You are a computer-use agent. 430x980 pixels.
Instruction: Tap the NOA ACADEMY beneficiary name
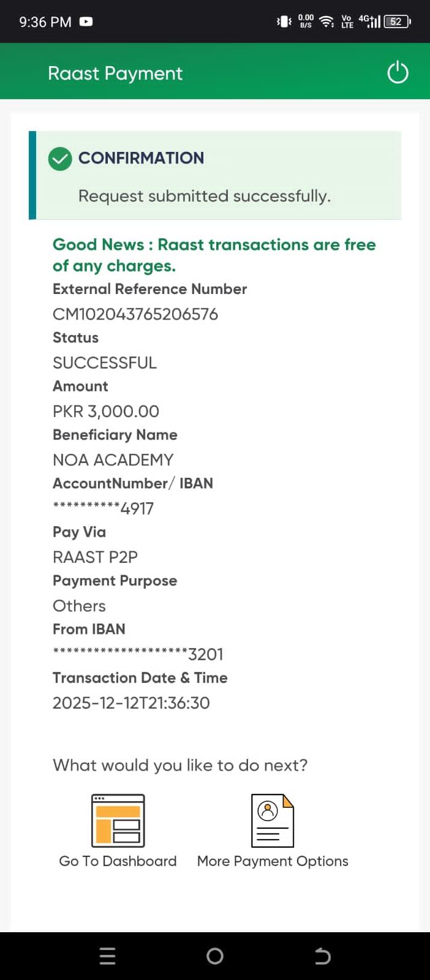tap(113, 460)
